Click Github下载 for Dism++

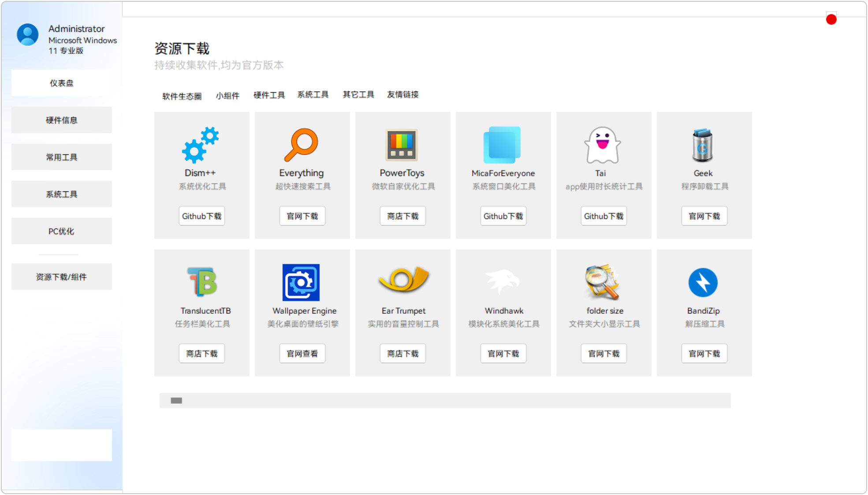click(202, 216)
